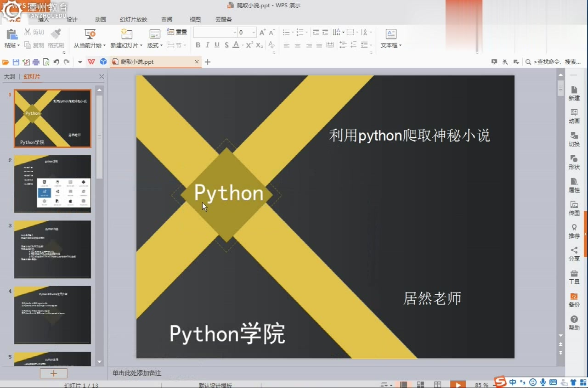Viewport: 588px width, 388px height.
Task: Toggle align text right
Action: pyautogui.click(x=309, y=45)
